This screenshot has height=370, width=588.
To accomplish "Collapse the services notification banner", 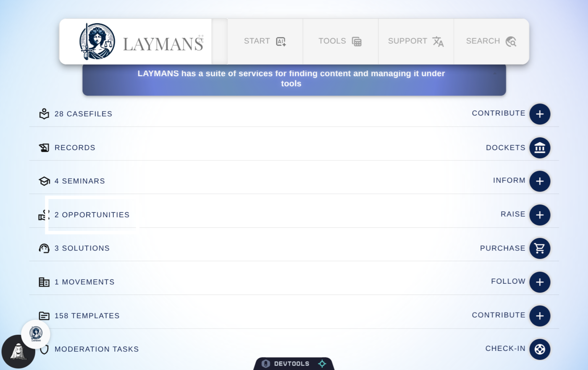I will pyautogui.click(x=495, y=73).
